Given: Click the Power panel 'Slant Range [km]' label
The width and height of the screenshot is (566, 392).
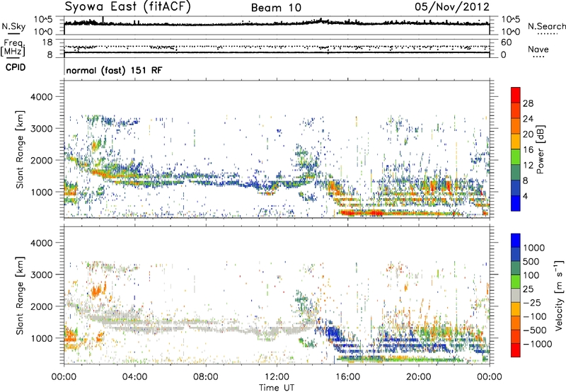Looking at the screenshot, I should pos(20,149).
